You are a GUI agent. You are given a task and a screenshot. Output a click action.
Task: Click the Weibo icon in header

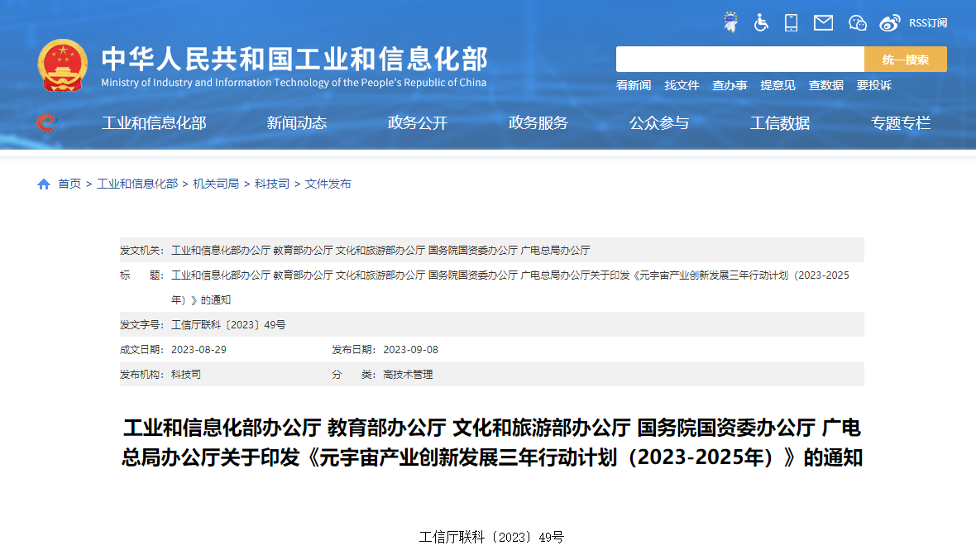889,23
